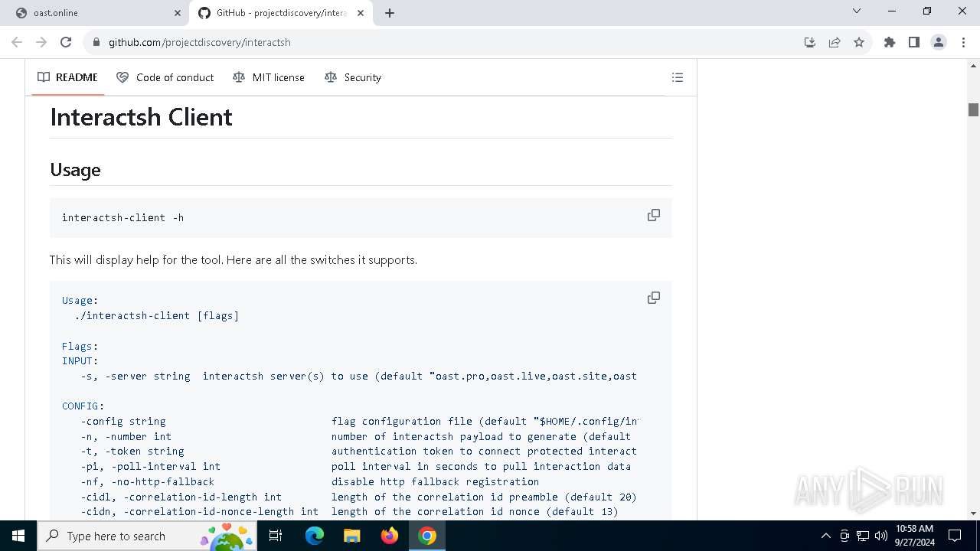Switch to Code of conduct tab
This screenshot has height=551, width=980.
pyautogui.click(x=165, y=77)
